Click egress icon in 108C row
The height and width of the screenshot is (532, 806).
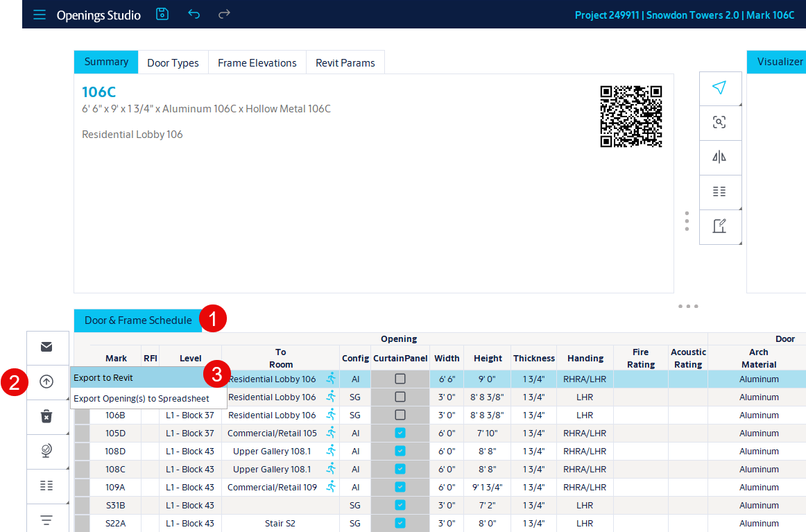pos(331,469)
